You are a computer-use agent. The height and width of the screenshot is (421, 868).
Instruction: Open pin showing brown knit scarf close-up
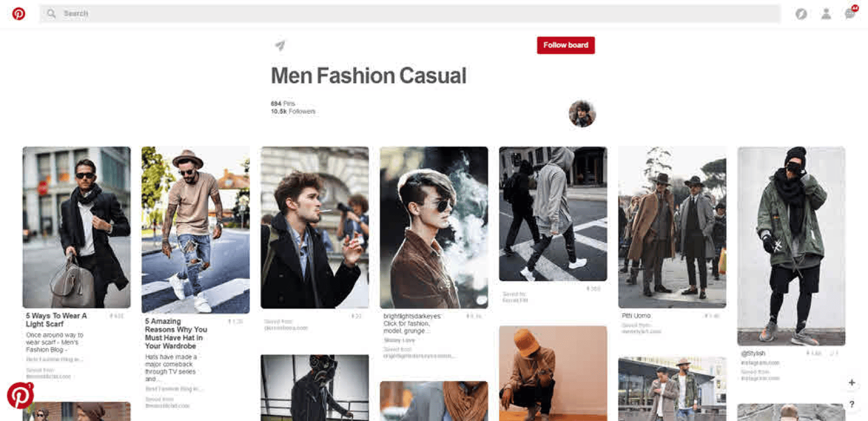[x=434, y=401]
